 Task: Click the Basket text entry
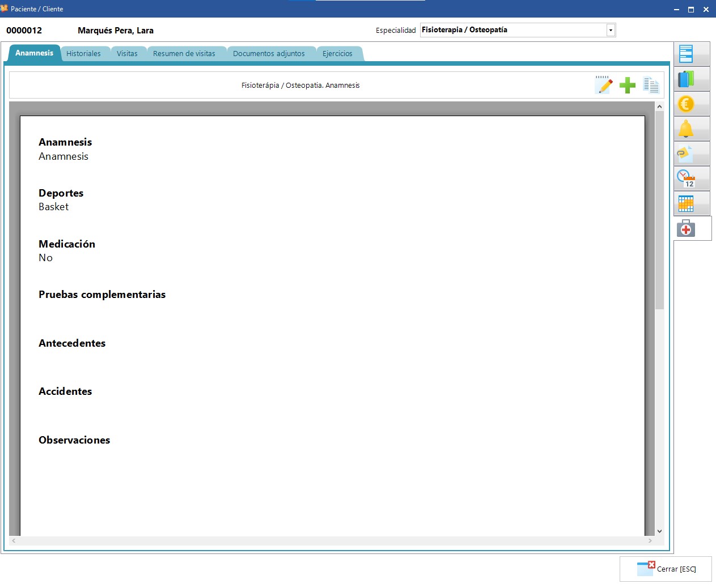tap(53, 207)
